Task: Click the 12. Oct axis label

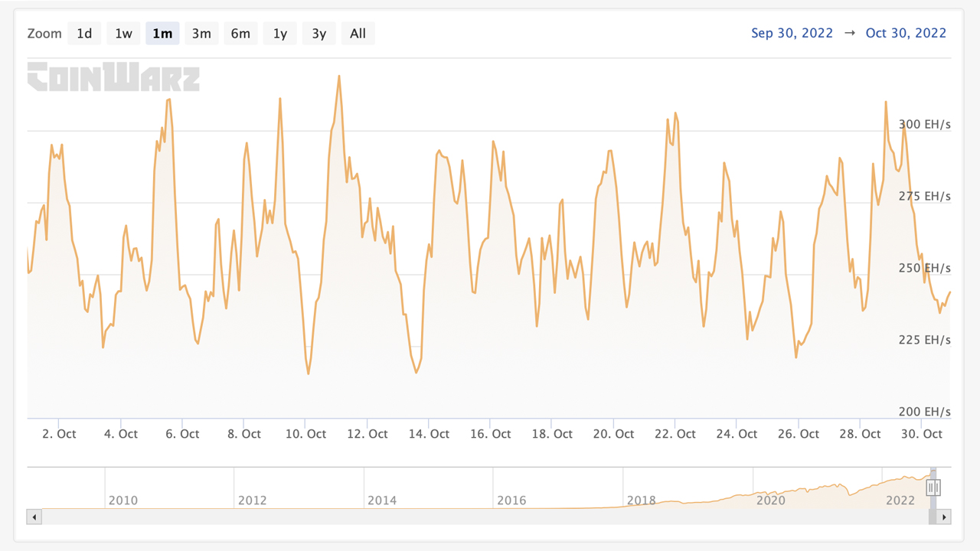Action: coord(367,434)
